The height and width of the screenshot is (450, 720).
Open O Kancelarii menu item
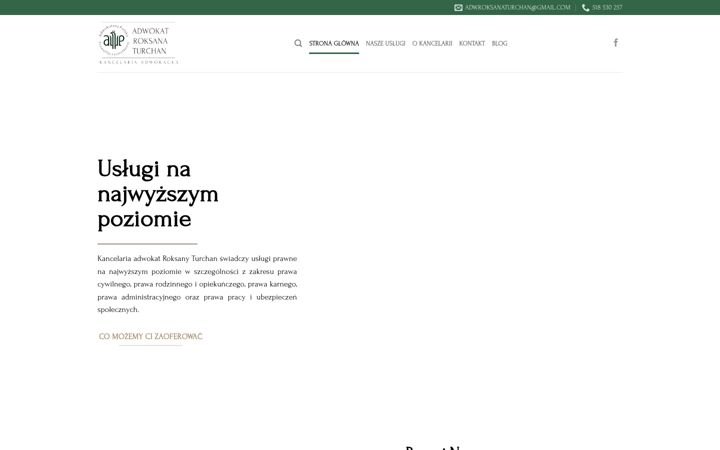(x=432, y=43)
